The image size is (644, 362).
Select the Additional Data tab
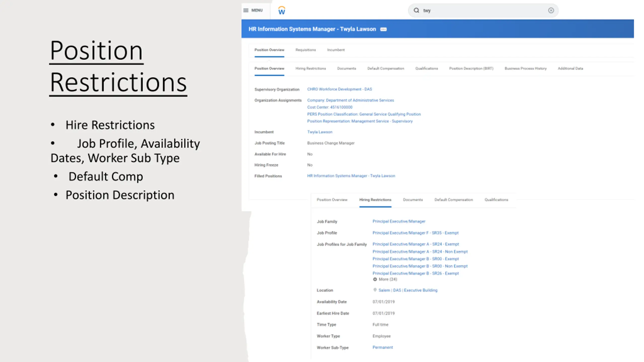pyautogui.click(x=570, y=68)
